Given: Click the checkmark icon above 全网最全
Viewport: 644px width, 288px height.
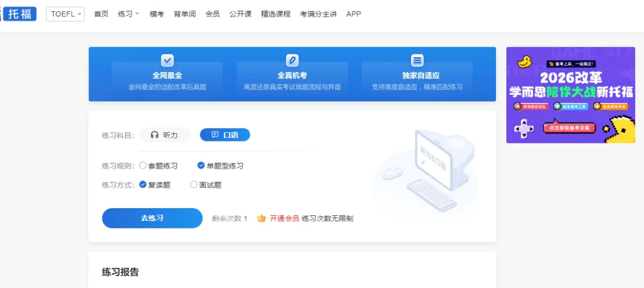Looking at the screenshot, I should [x=167, y=61].
